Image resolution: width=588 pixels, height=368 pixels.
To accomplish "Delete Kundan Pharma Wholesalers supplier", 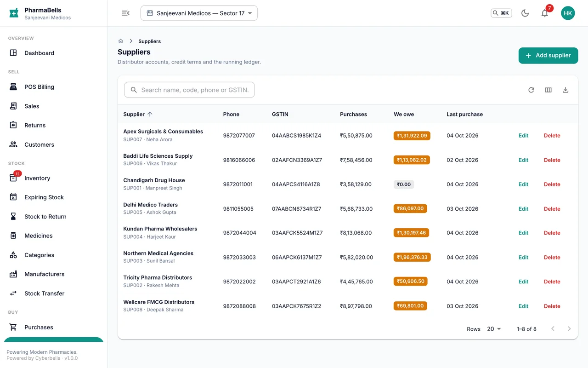I will (x=552, y=233).
